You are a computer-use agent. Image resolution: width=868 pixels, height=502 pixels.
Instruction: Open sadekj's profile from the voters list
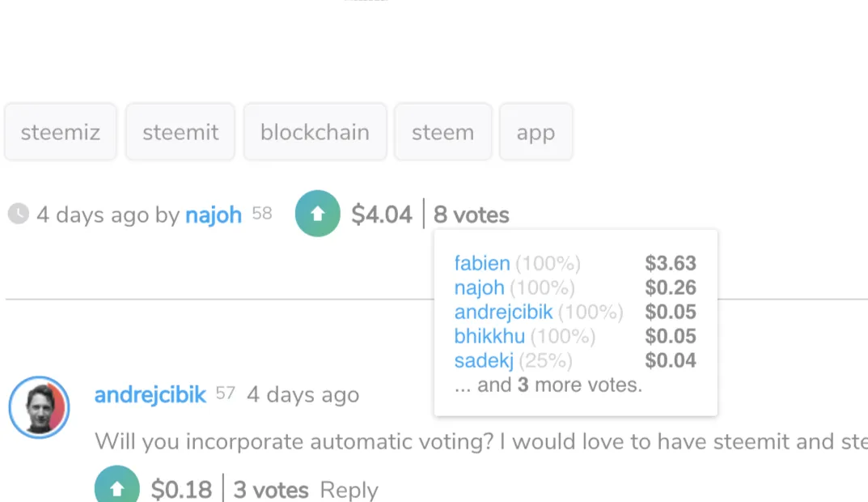tap(484, 360)
